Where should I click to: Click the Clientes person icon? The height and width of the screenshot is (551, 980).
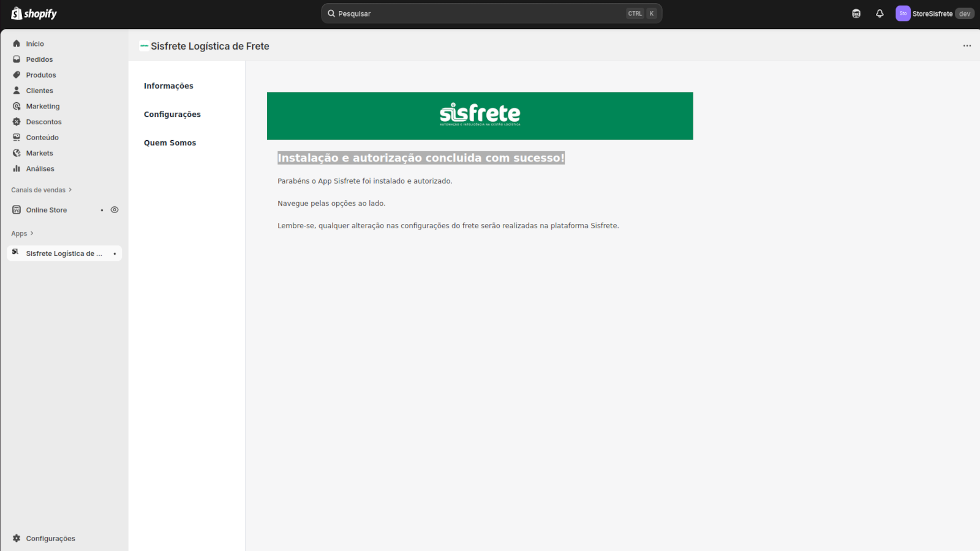[x=17, y=91]
